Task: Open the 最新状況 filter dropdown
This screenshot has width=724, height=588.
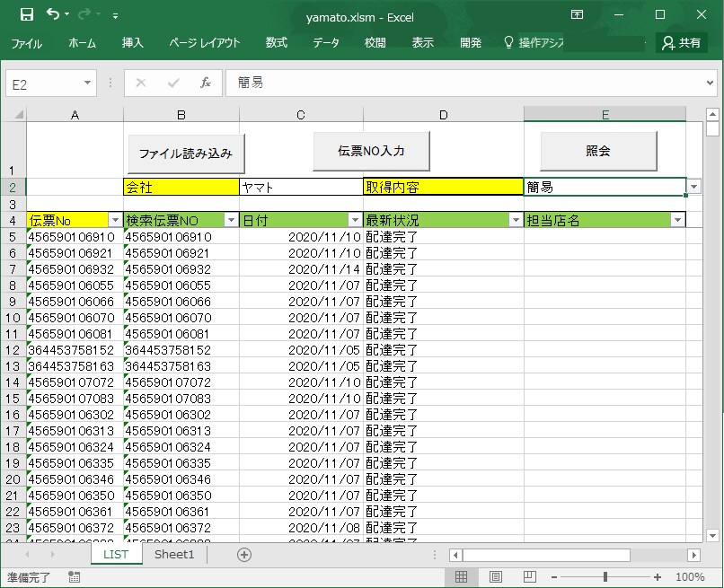Action: (516, 221)
